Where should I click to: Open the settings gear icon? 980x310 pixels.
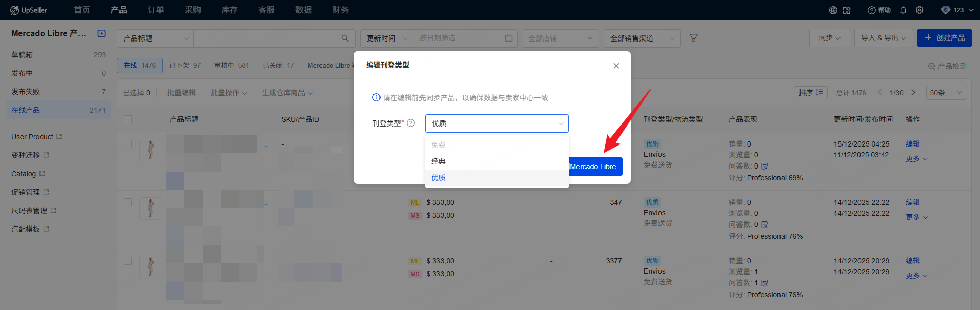(x=919, y=10)
